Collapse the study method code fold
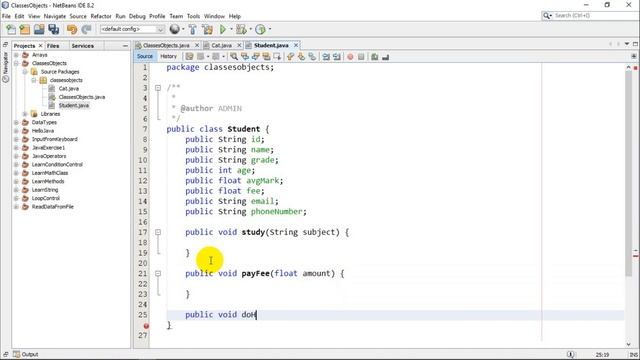Viewport: 640px width, 360px height. (158, 232)
